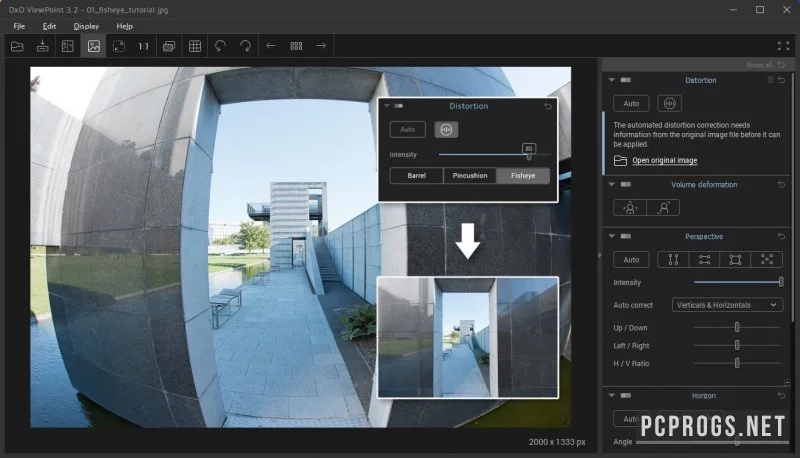Select diagonal volume deformation tool
This screenshot has height=458, width=800.
tap(663, 208)
